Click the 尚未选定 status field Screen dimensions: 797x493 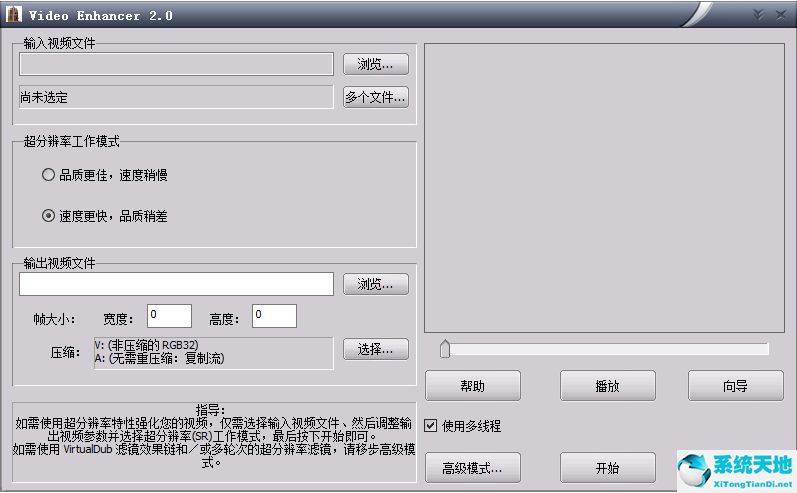point(176,97)
